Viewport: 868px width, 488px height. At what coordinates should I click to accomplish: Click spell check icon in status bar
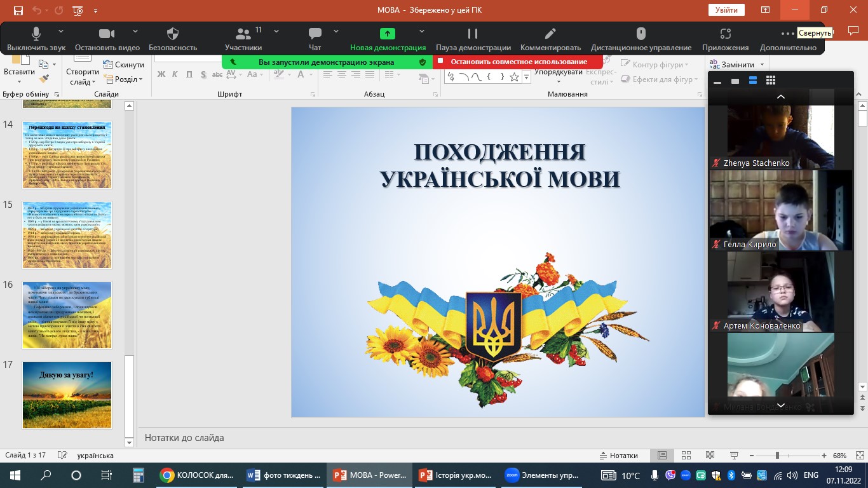[x=62, y=456]
